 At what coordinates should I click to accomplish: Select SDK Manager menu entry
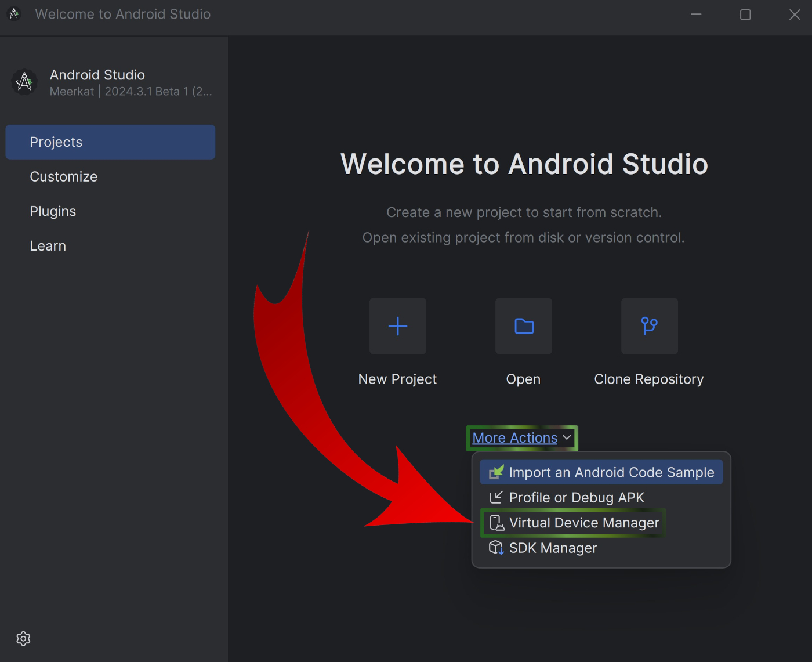[553, 548]
